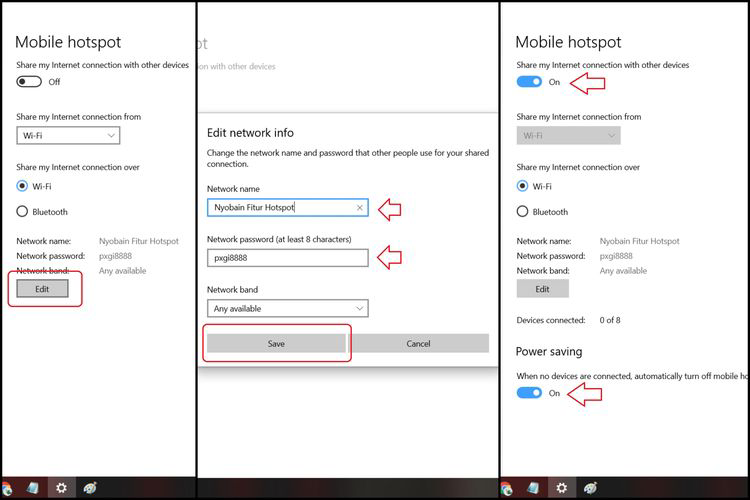Click 'pxgi8888' password value in hotspot-Off screen
Screen dimensions: 750x500
[x=115, y=256]
